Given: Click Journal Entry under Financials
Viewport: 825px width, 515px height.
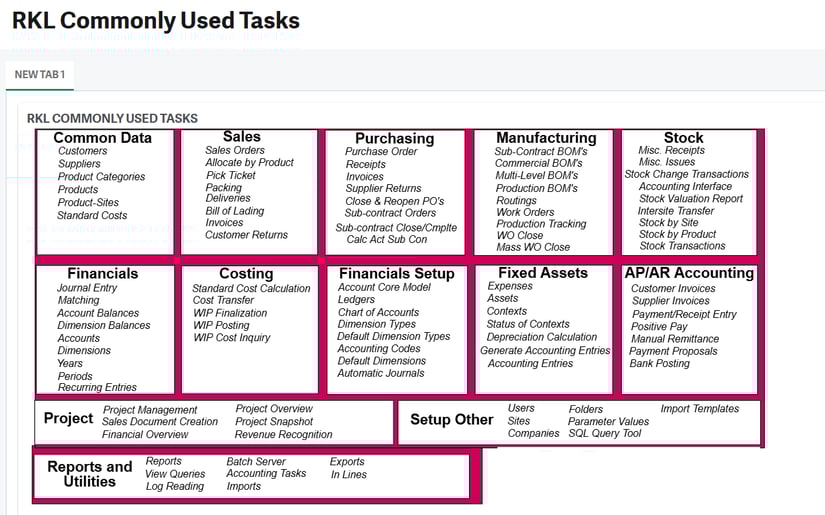Looking at the screenshot, I should click(x=87, y=288).
